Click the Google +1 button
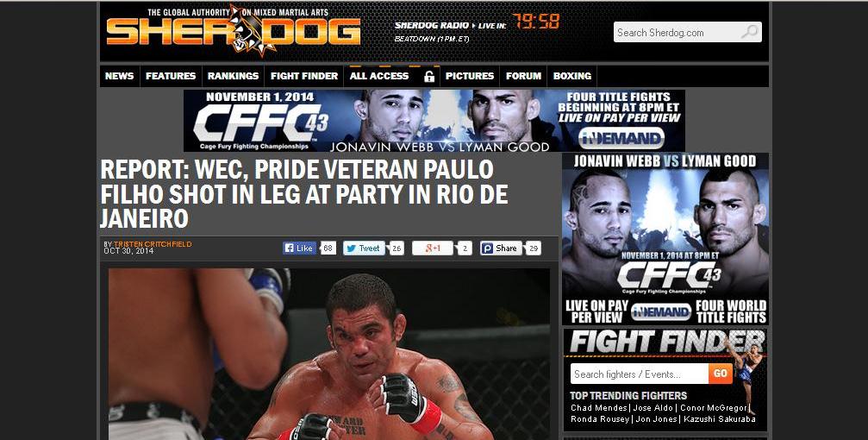Viewport: 868px width, 440px height. pos(433,248)
